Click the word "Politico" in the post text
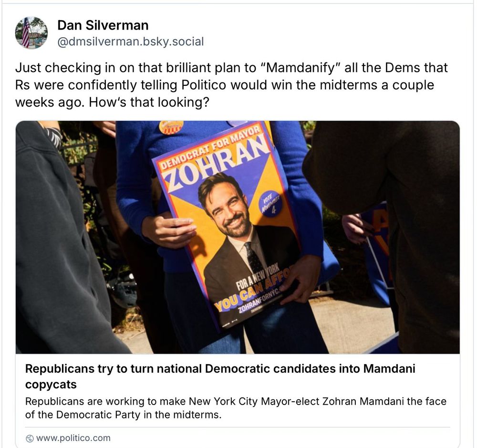This screenshot has width=477, height=448. [x=204, y=85]
